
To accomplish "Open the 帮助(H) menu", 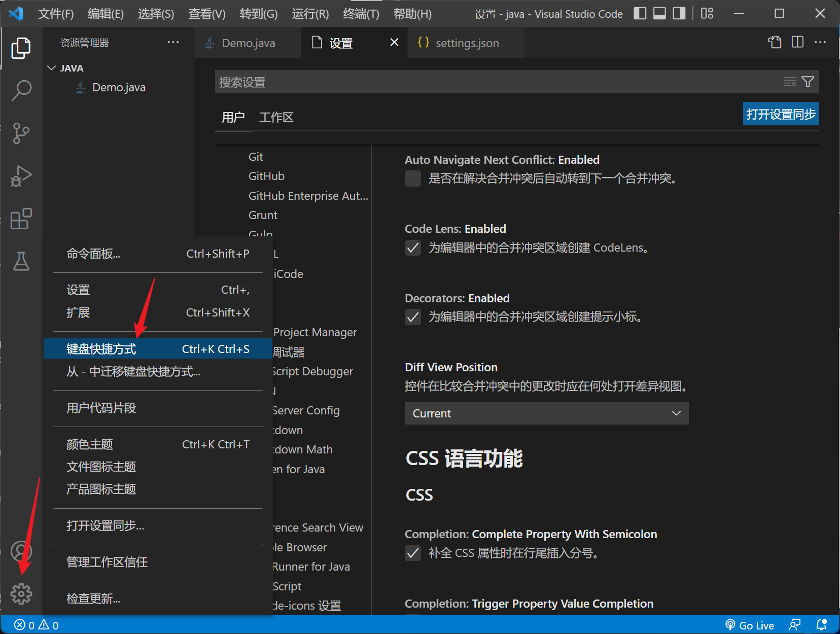I will pyautogui.click(x=412, y=14).
